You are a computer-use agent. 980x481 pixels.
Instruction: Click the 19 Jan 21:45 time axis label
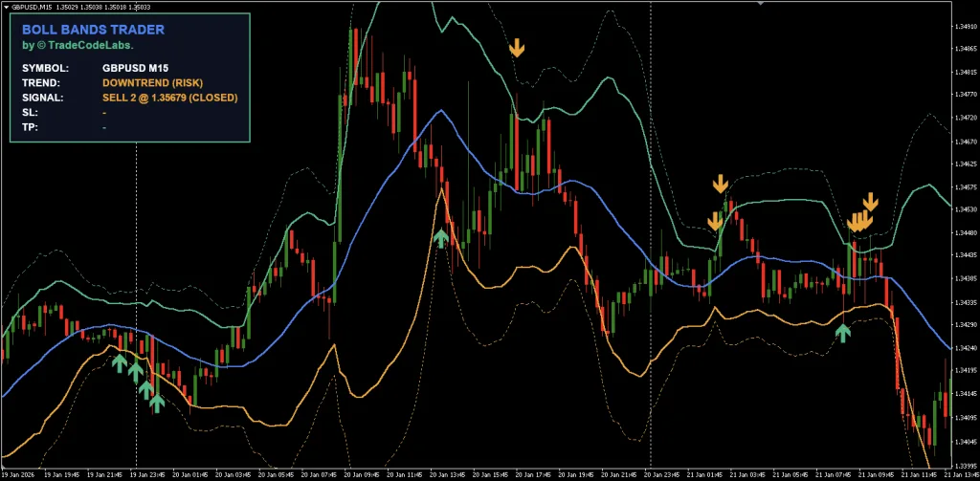tap(106, 474)
